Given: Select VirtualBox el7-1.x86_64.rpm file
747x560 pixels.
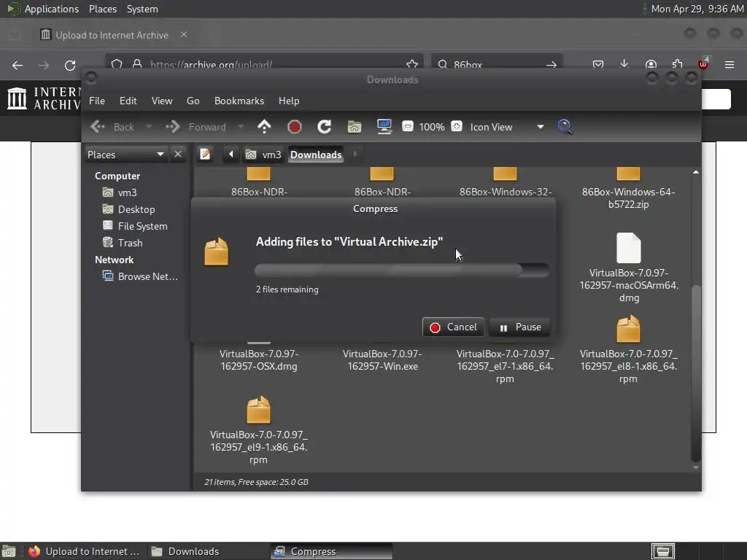Looking at the screenshot, I should (x=505, y=366).
